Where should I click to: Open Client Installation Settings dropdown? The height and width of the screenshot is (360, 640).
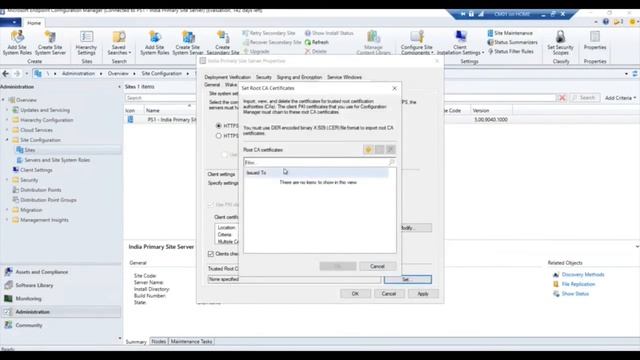tap(460, 43)
